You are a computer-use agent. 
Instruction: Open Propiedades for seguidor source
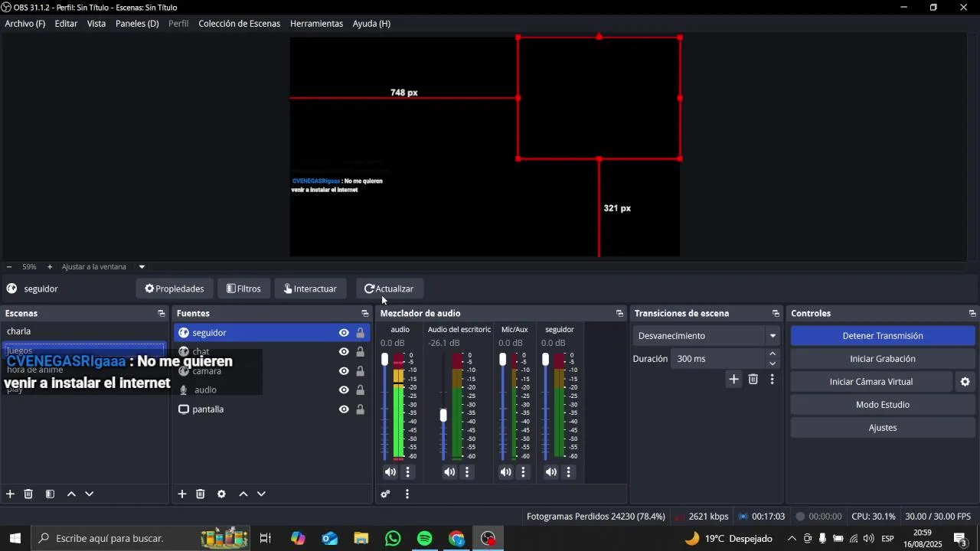pos(175,289)
